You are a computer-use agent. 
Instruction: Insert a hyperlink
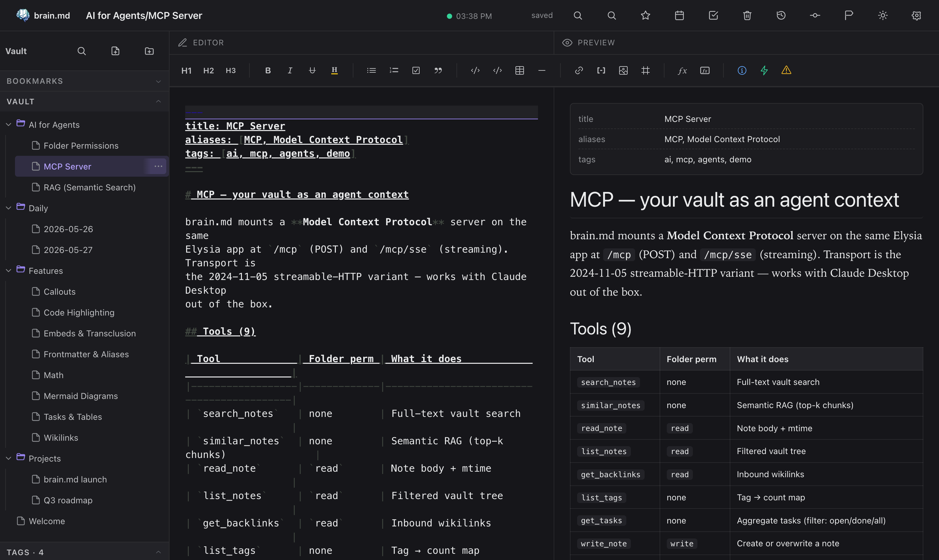[x=579, y=70]
